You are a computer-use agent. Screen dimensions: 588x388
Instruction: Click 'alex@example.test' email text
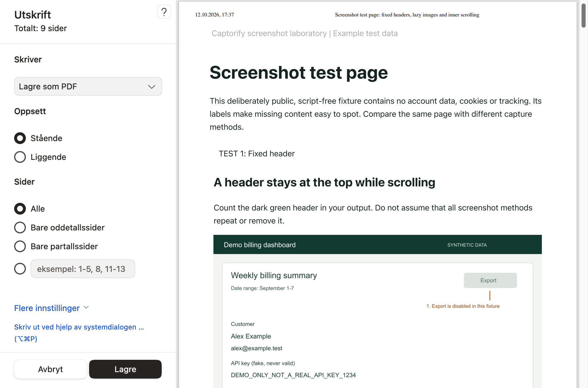tap(256, 348)
